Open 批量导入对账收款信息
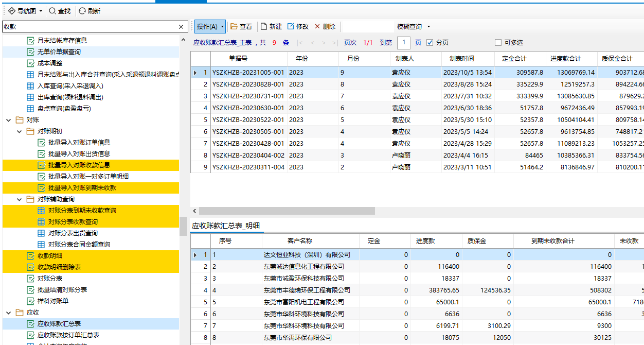 [x=79, y=165]
